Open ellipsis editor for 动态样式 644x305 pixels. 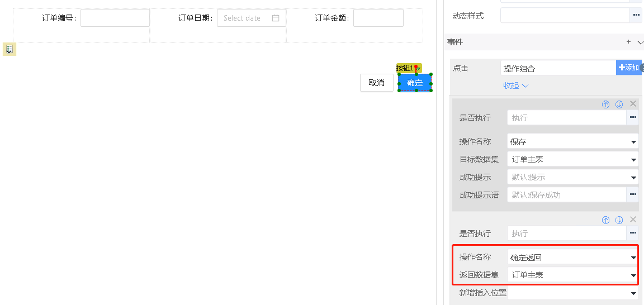pyautogui.click(x=636, y=16)
